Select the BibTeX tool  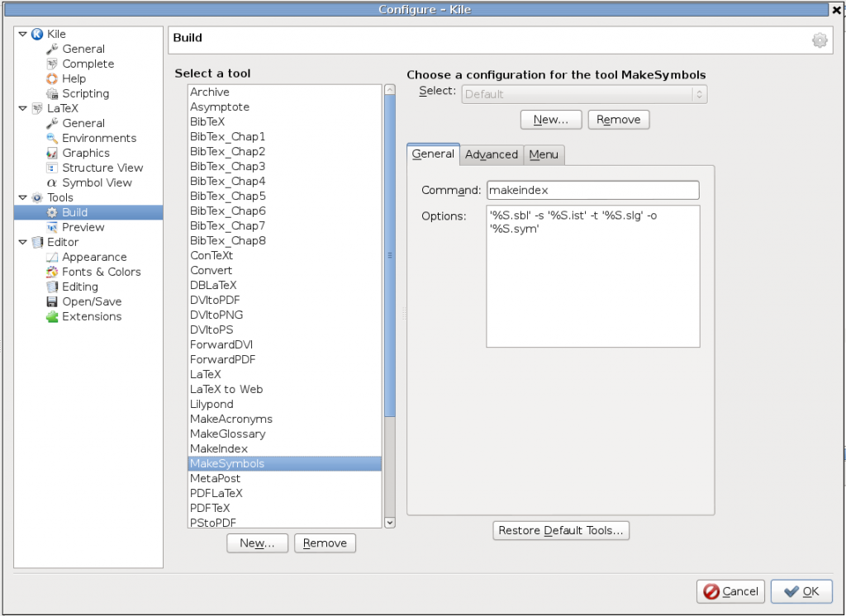[x=284, y=122]
